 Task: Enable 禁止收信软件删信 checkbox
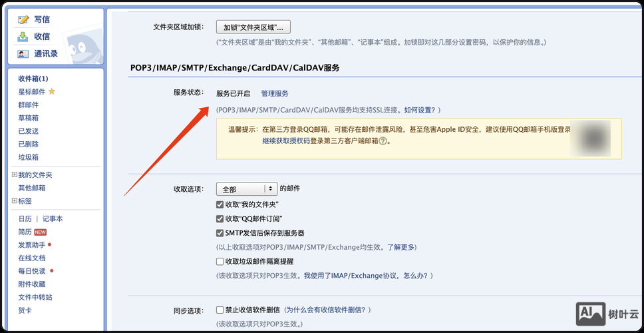pos(220,310)
